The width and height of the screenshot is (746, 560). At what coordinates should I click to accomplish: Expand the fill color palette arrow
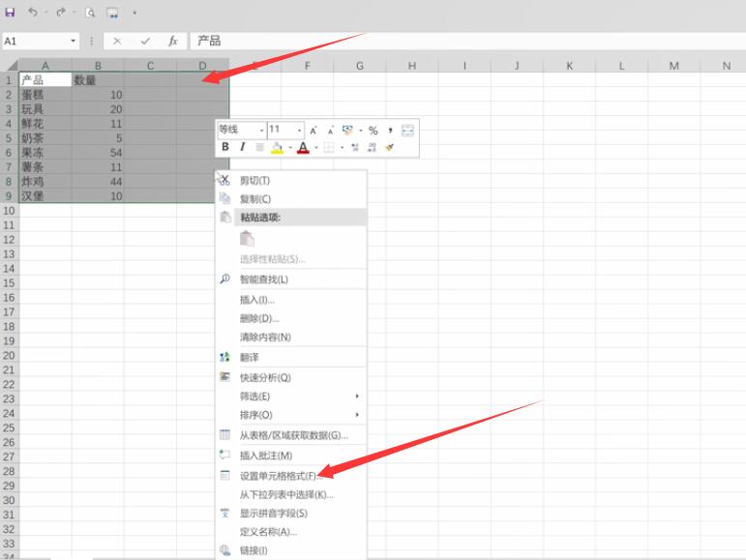point(290,147)
